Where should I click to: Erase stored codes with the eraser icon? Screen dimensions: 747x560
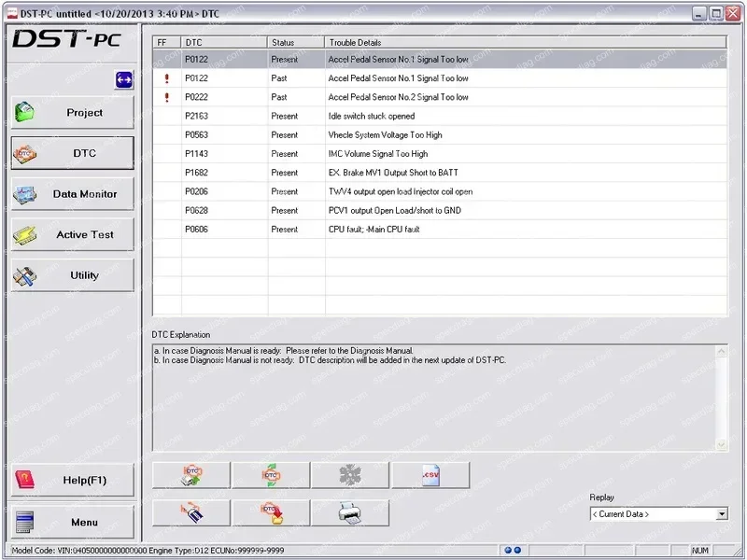191,511
